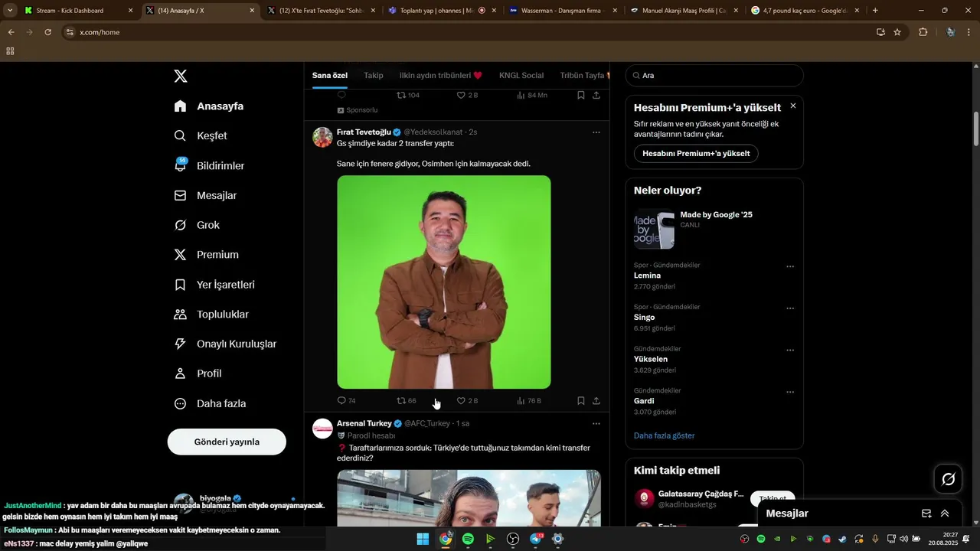Open Onaylı Kuruluşlar page
Image resolution: width=980 pixels, height=551 pixels.
(x=225, y=344)
